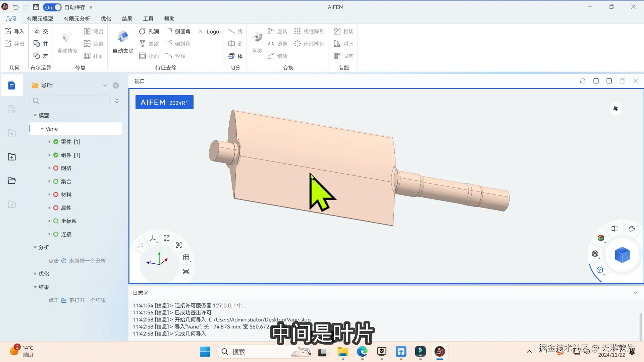This screenshot has height=362, width=644.
Task: Click 来打开一个结果 open result link
Action: [x=87, y=300]
